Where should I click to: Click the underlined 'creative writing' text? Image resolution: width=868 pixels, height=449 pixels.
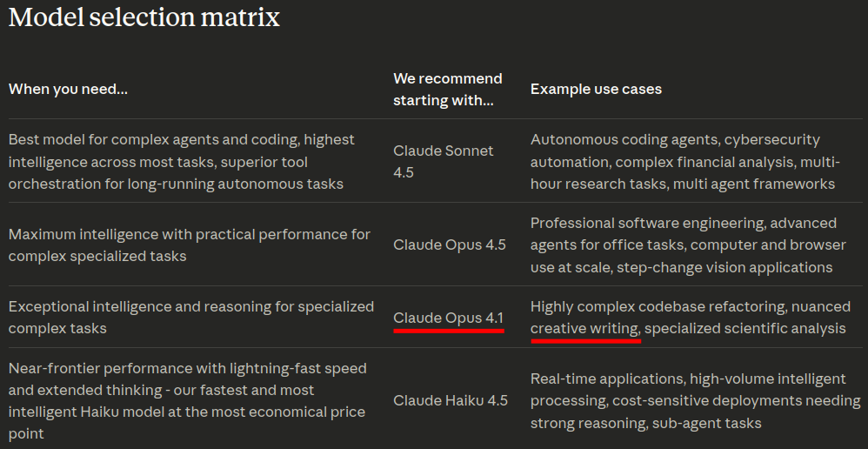584,328
